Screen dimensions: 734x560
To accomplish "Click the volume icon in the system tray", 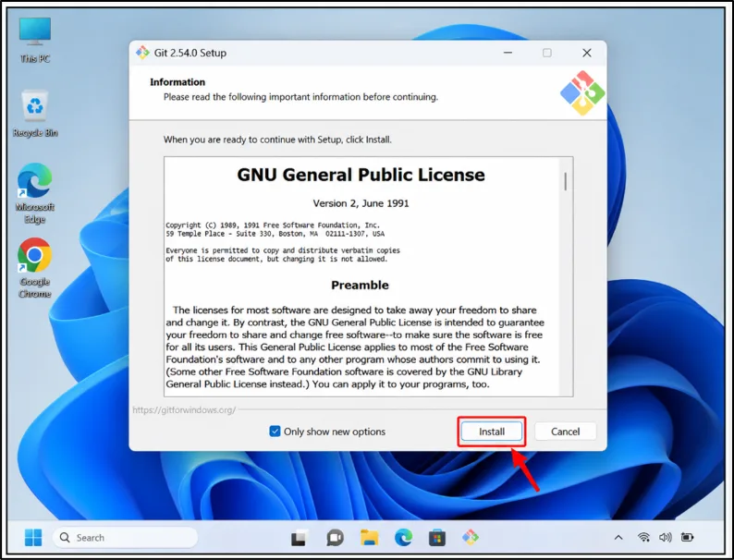I will point(666,537).
